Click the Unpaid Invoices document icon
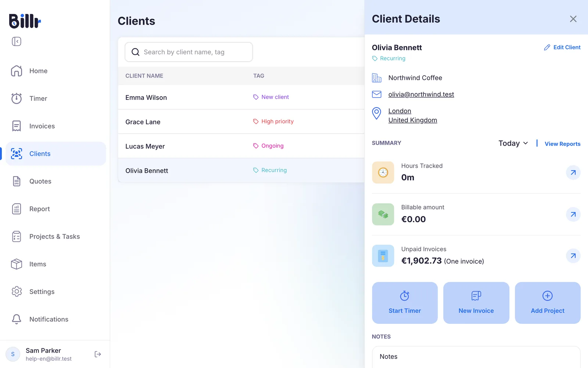Screen dimensions: 588x368 click(383, 256)
